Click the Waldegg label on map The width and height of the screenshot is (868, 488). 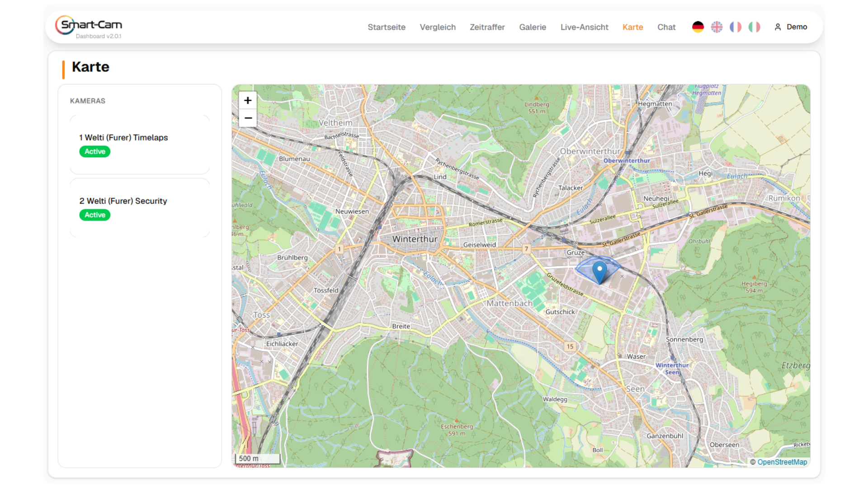555,399
